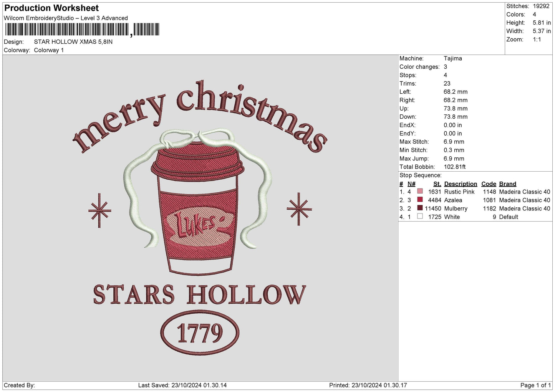
Task: Click the 'Max Jump:' label
Action: click(413, 159)
